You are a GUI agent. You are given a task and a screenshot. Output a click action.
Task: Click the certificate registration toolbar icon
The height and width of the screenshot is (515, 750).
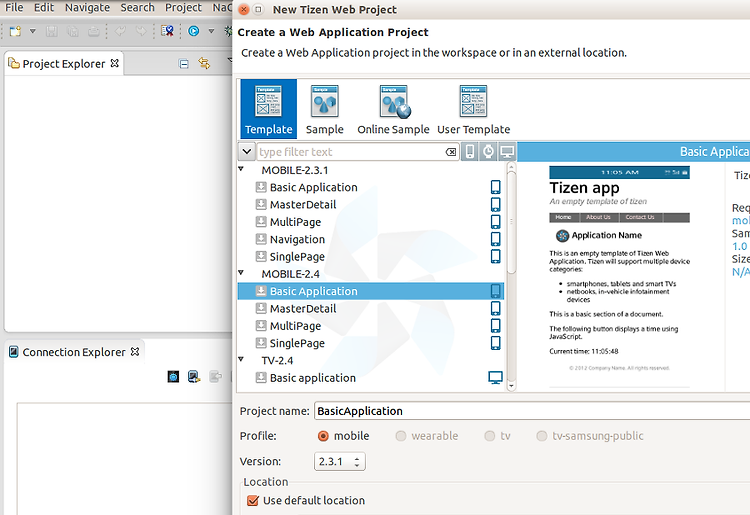point(167,32)
